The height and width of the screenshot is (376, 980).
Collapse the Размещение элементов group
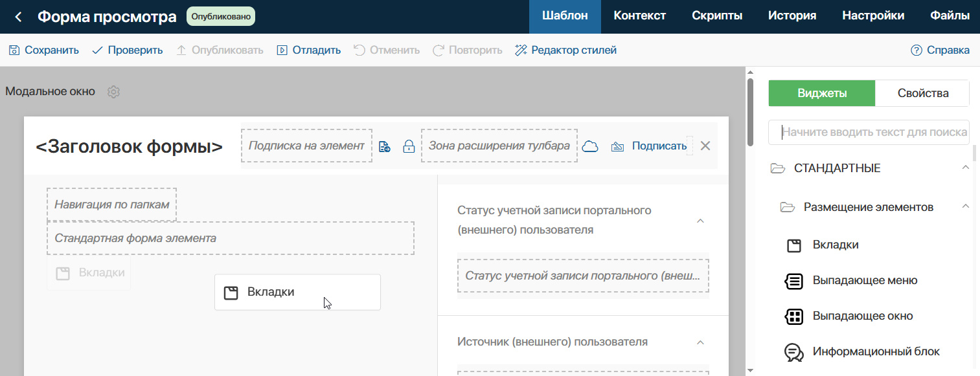point(965,207)
